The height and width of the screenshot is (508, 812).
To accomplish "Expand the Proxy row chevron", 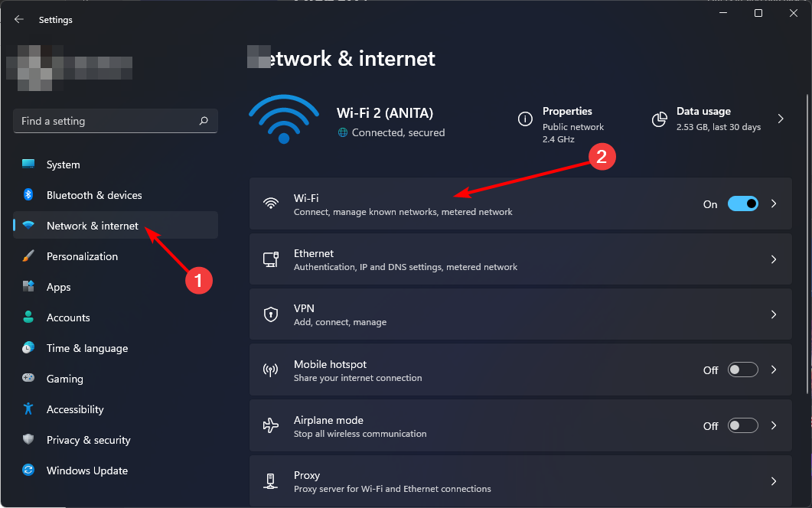I will 774,481.
